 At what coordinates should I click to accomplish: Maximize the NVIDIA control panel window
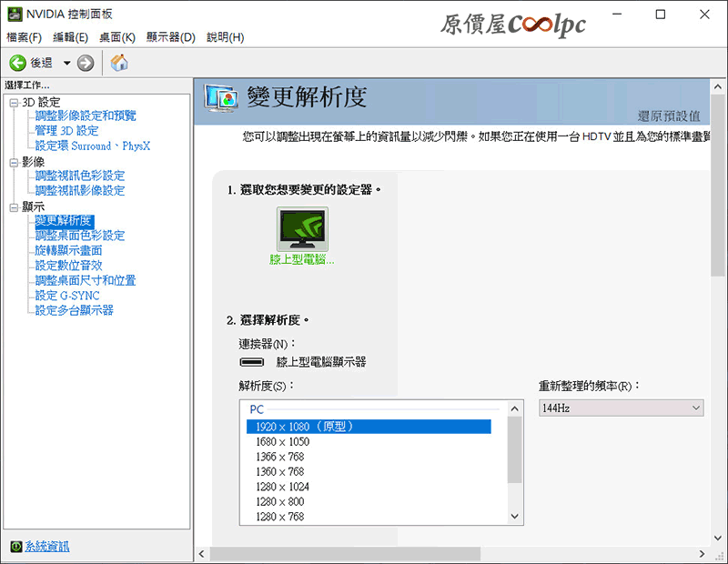pos(661,15)
